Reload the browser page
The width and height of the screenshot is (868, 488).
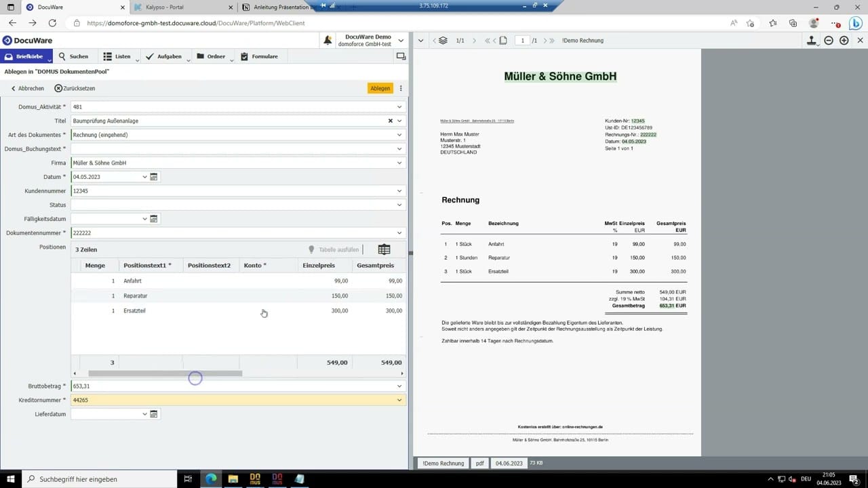click(x=52, y=23)
